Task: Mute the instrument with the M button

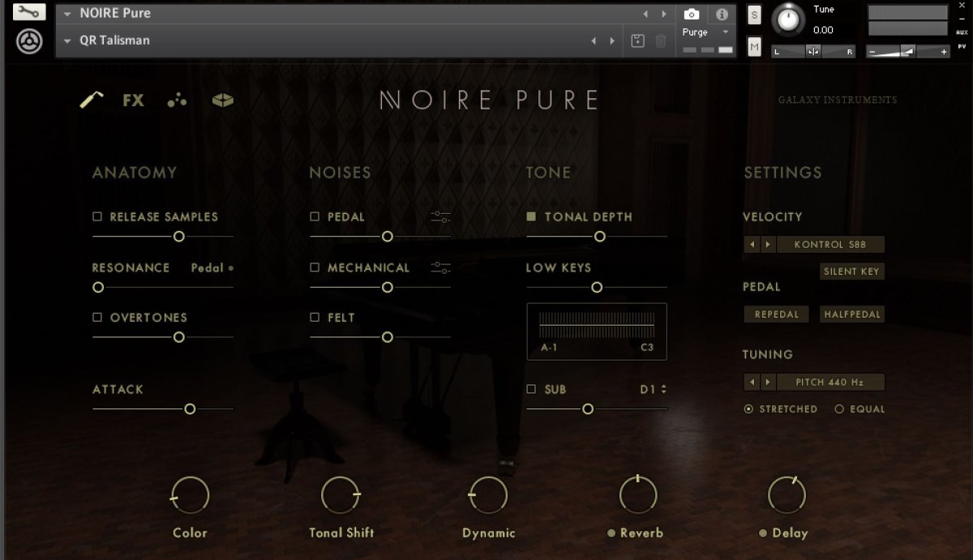Action: (x=754, y=47)
